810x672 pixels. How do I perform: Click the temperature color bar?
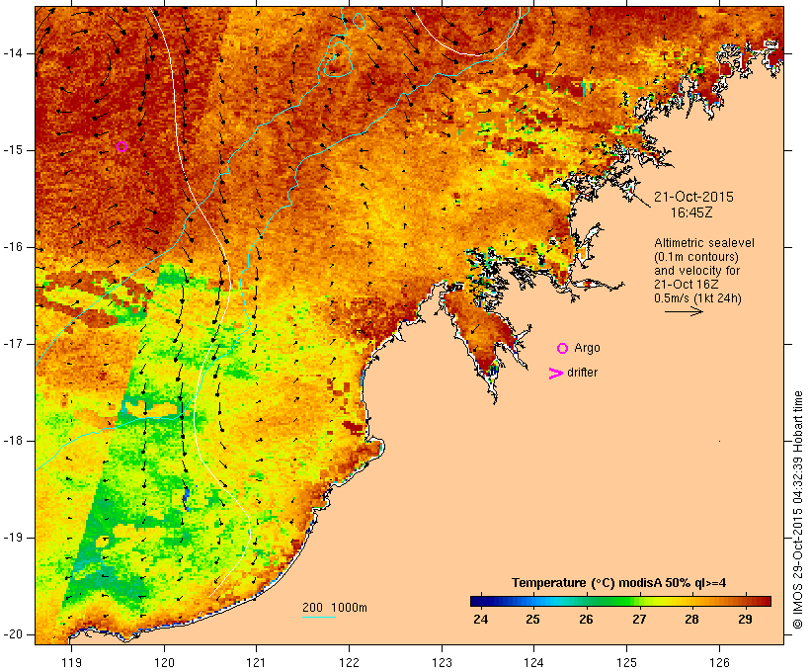620,601
